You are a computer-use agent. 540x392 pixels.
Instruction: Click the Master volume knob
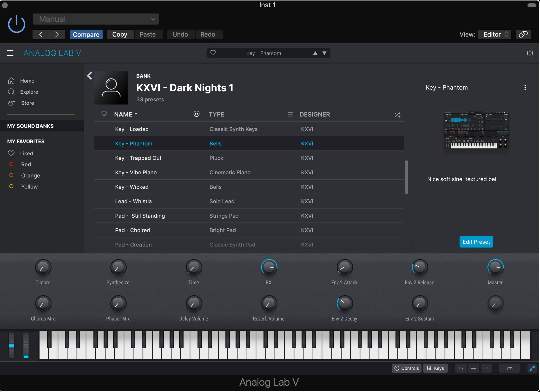pyautogui.click(x=495, y=267)
